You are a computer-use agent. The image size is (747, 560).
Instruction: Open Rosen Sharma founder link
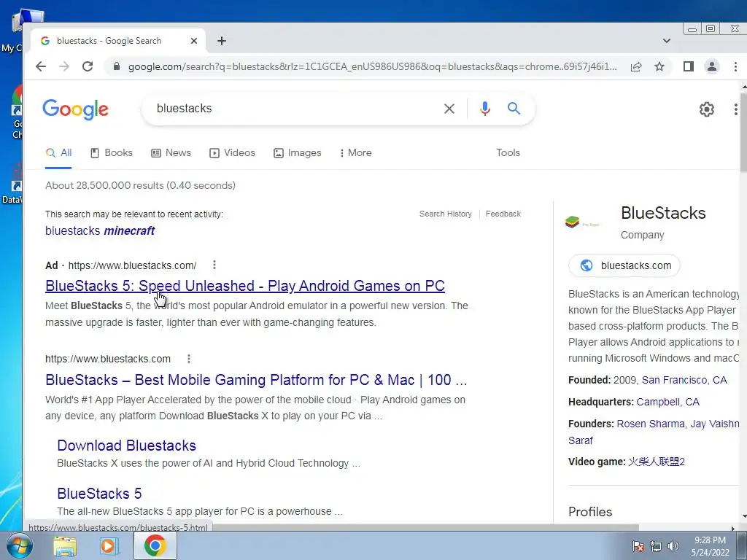pos(651,424)
